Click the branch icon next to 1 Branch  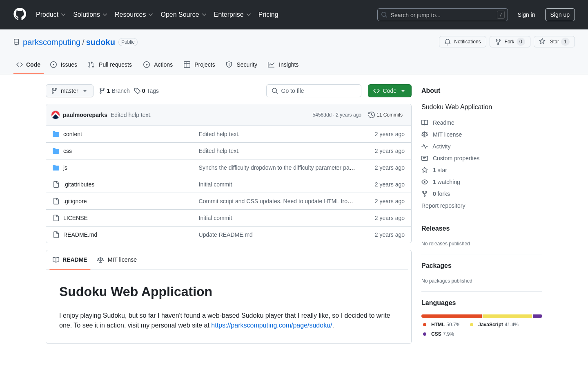click(x=102, y=91)
